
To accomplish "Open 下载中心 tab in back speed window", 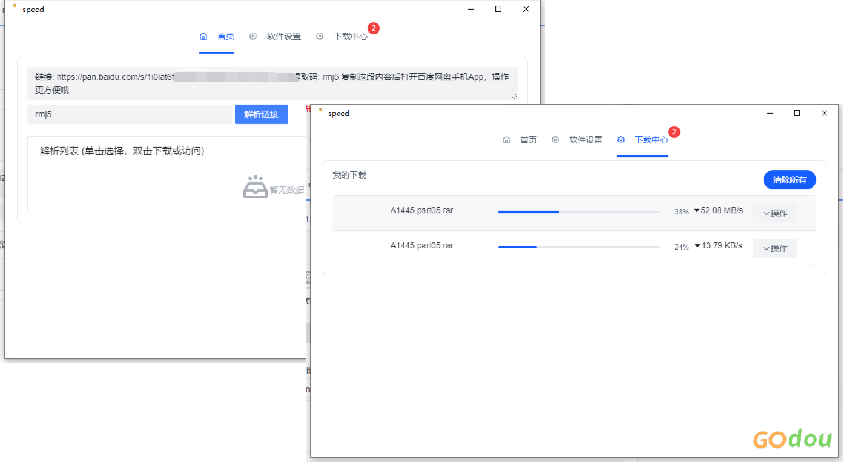I will click(351, 37).
